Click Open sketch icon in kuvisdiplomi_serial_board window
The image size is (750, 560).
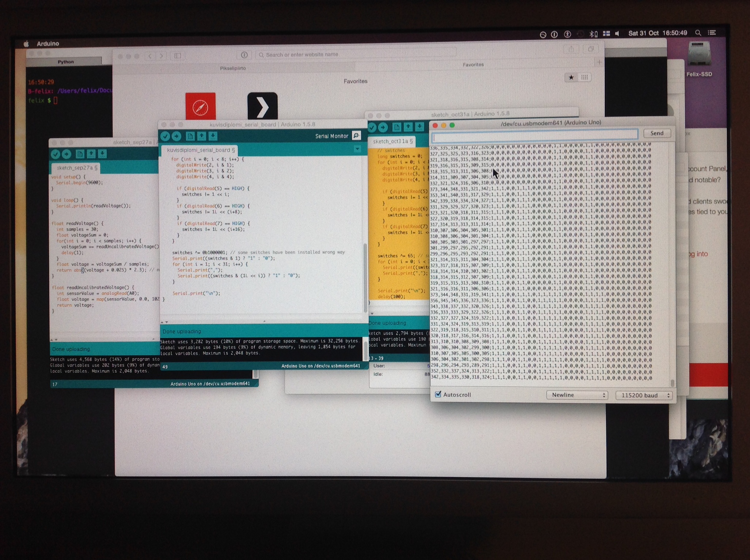[201, 136]
